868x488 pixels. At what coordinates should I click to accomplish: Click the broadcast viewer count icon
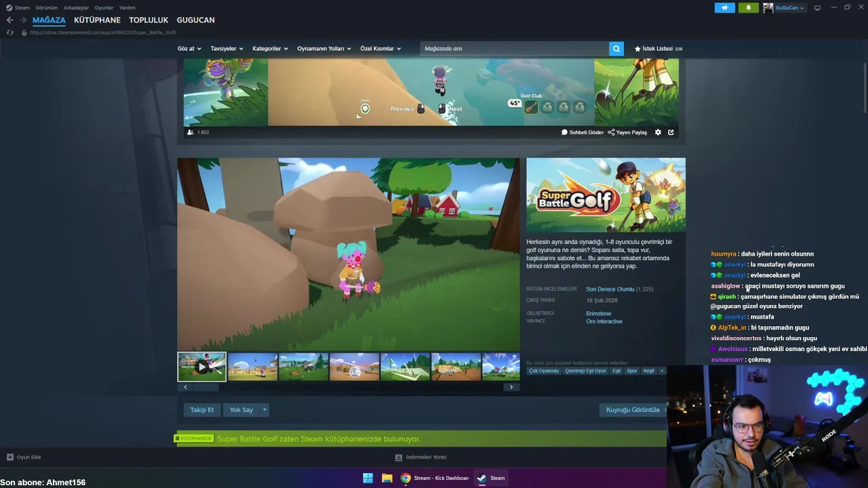(191, 132)
